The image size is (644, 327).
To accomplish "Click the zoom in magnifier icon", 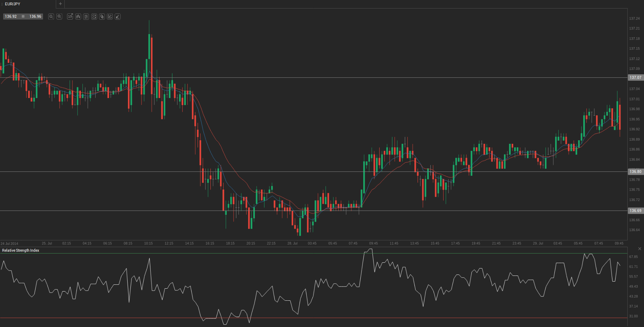I will tap(59, 17).
